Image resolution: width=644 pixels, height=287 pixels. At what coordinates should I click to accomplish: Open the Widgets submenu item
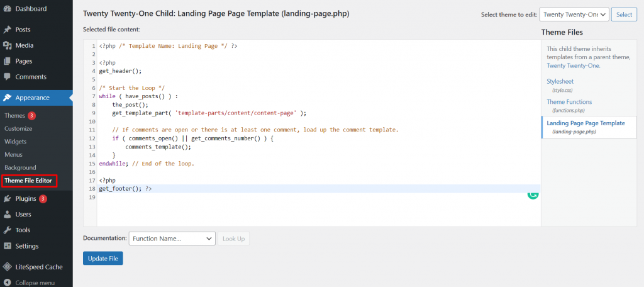16,142
